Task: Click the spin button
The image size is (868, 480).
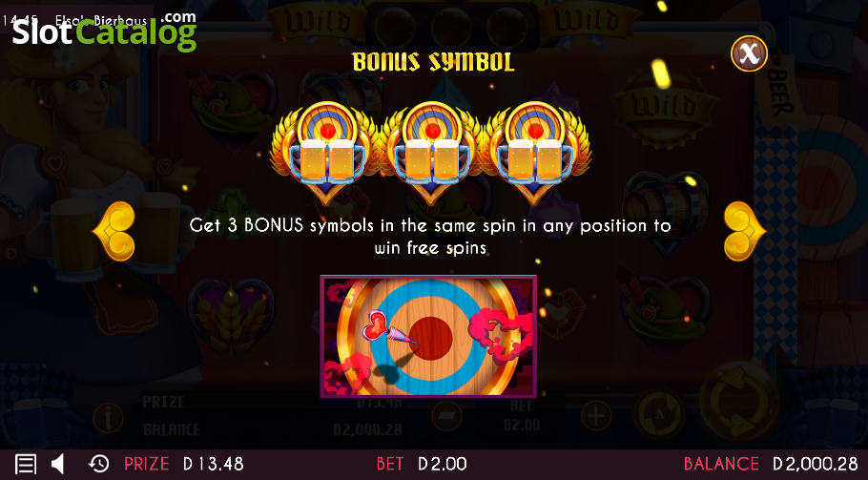Action: click(739, 404)
